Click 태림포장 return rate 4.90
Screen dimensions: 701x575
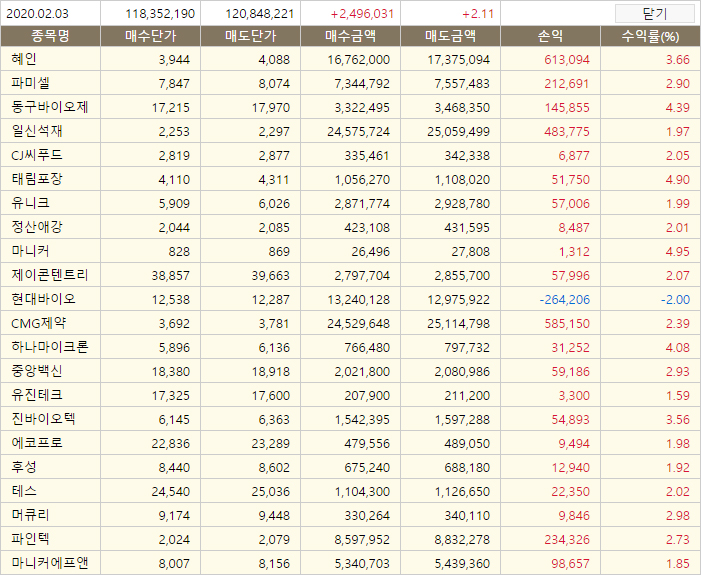click(678, 180)
